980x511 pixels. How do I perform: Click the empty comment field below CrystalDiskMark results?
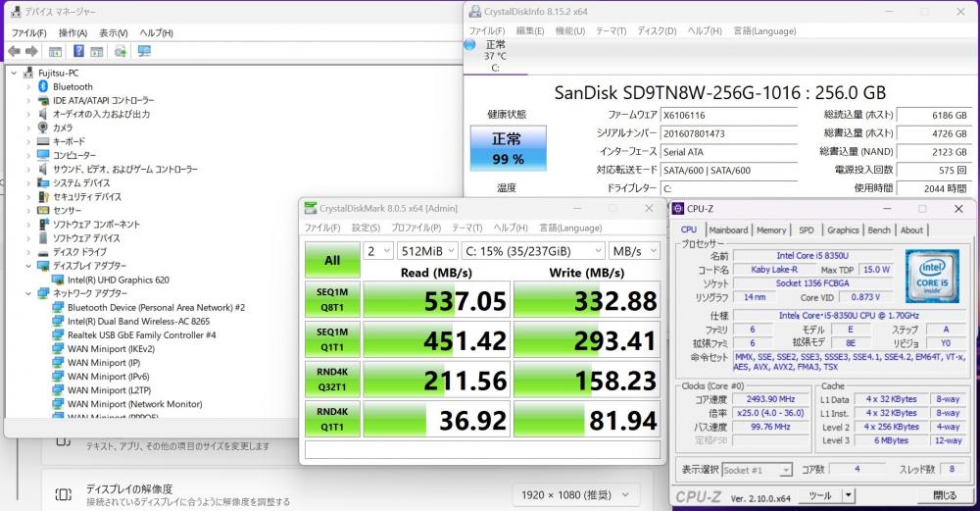tap(482, 450)
